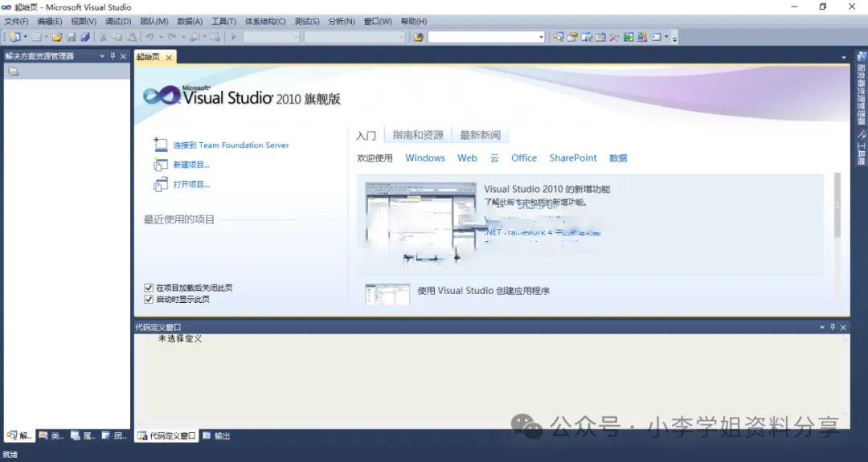Click the Add New Item toolbar icon
This screenshot has width=868, height=462.
click(x=36, y=37)
